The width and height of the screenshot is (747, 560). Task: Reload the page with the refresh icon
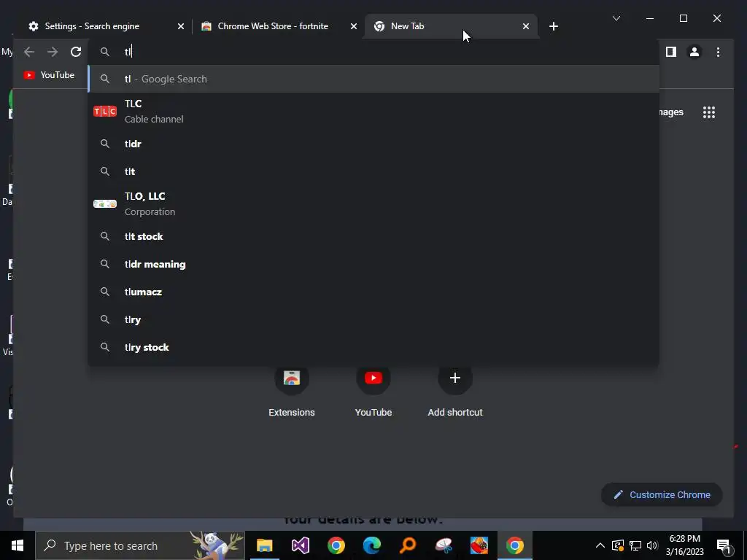coord(76,52)
